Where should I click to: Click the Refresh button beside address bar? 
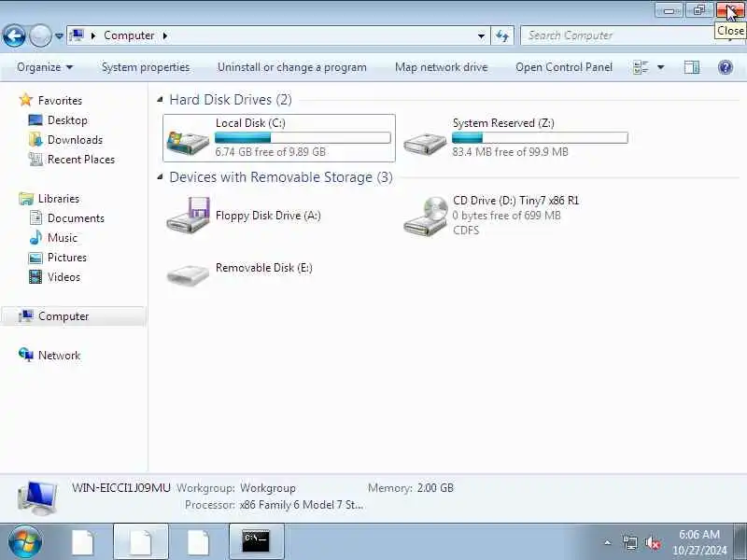[x=502, y=35]
